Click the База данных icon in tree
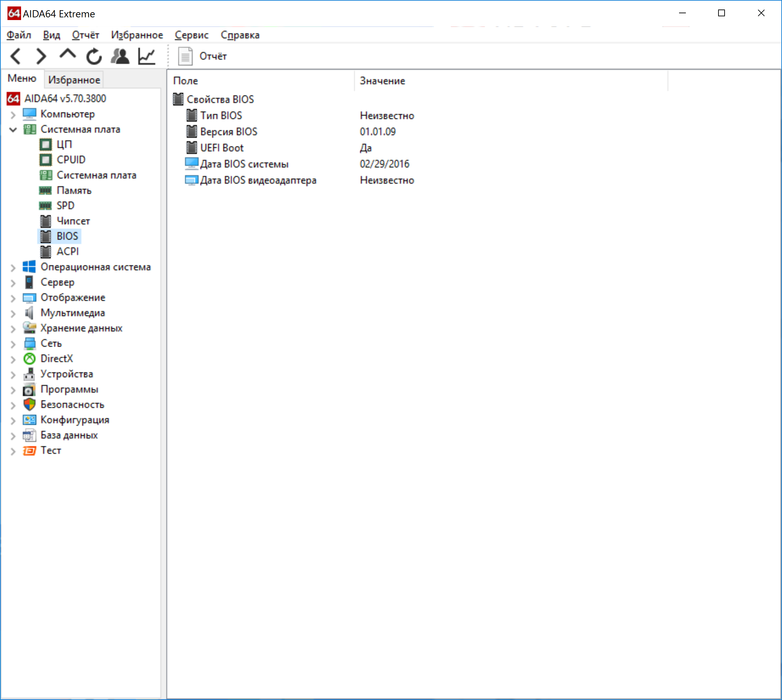782x700 pixels. pyautogui.click(x=29, y=435)
